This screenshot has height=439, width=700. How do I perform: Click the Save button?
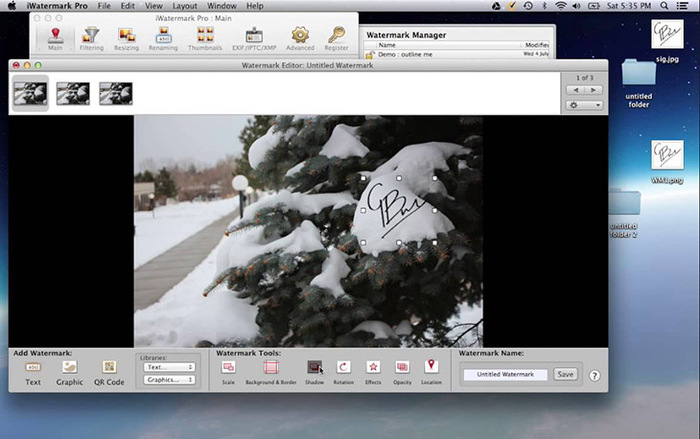(566, 374)
